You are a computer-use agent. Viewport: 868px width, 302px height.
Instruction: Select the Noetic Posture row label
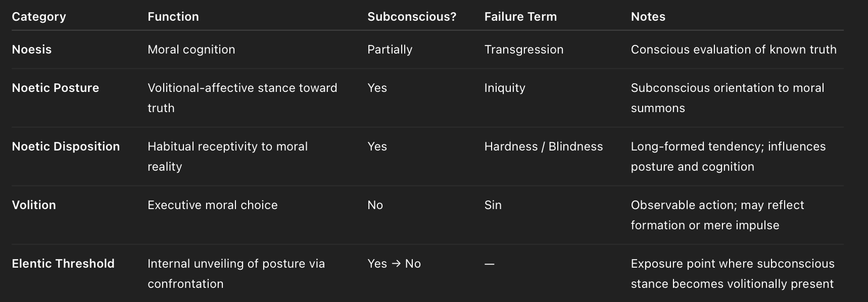tap(56, 88)
